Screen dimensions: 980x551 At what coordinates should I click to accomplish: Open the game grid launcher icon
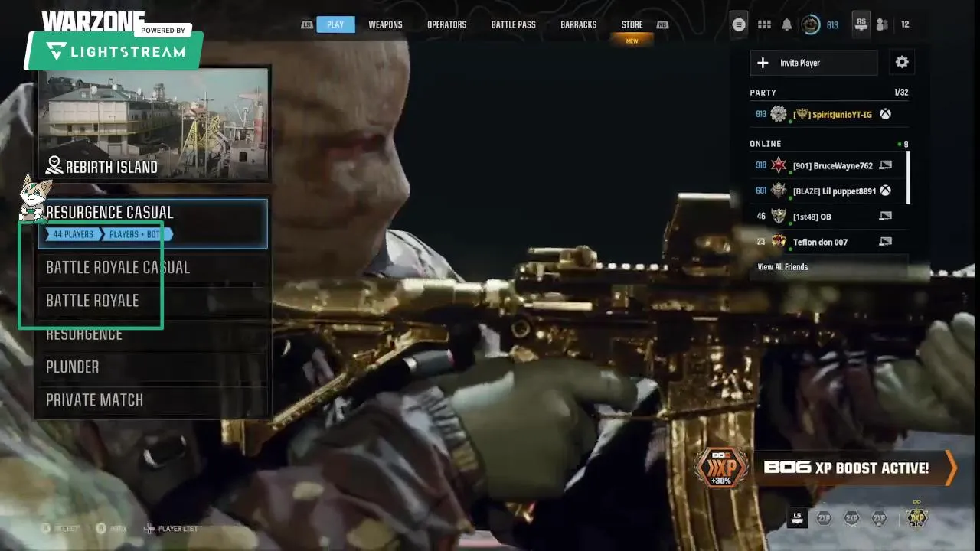[764, 24]
